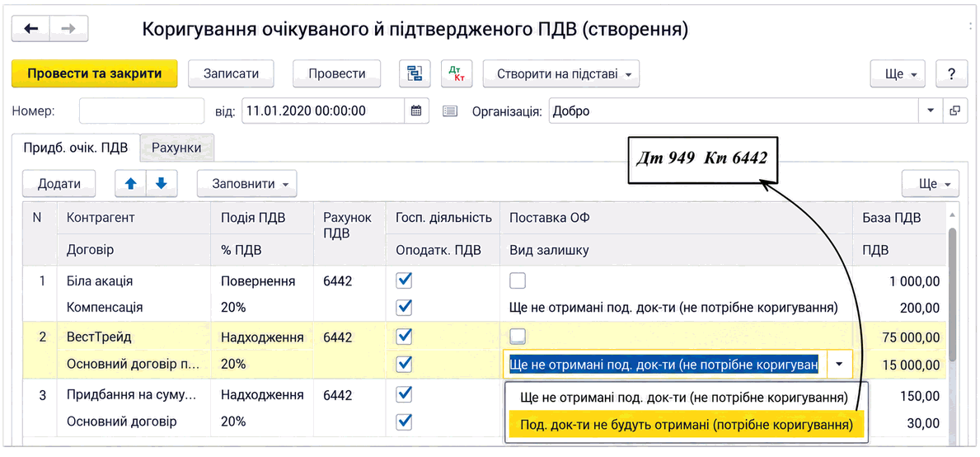The height and width of the screenshot is (457, 980).
Task: Click the Організація field Добро
Action: (734, 111)
